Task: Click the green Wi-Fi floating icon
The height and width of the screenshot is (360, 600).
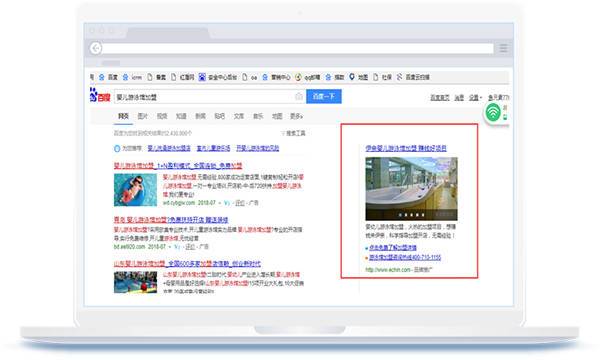Action: coord(493,112)
